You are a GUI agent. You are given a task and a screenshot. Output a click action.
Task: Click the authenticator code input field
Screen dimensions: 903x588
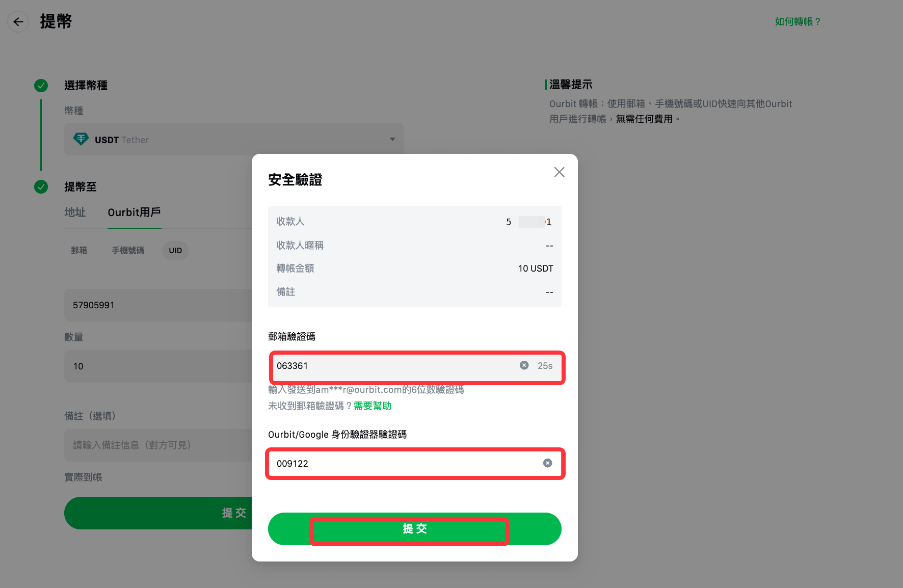(x=403, y=464)
